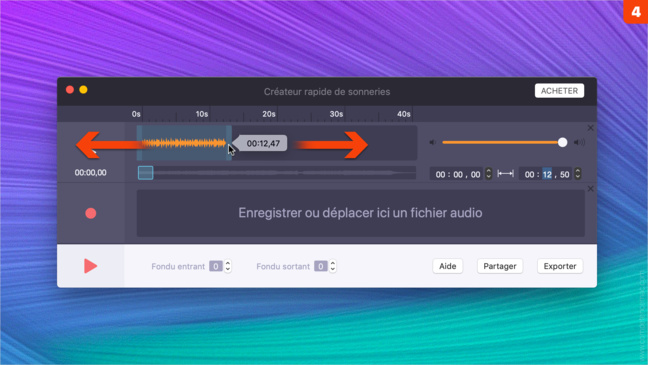The height and width of the screenshot is (365, 648).
Task: Close the window with the red button
Action: (x=70, y=90)
